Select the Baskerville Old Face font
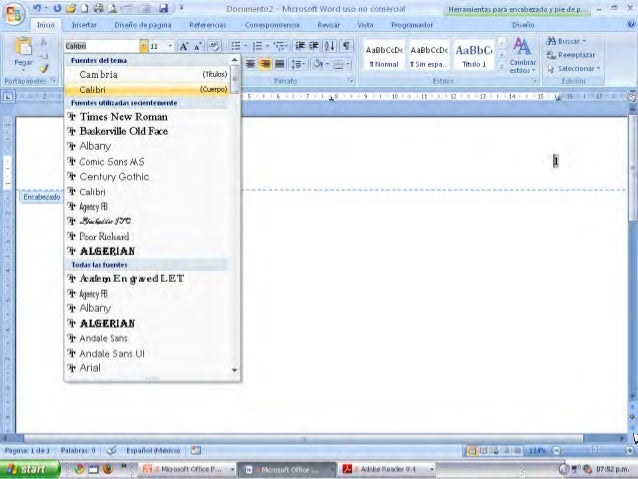Screen dimensions: 638x479 pos(147,131)
